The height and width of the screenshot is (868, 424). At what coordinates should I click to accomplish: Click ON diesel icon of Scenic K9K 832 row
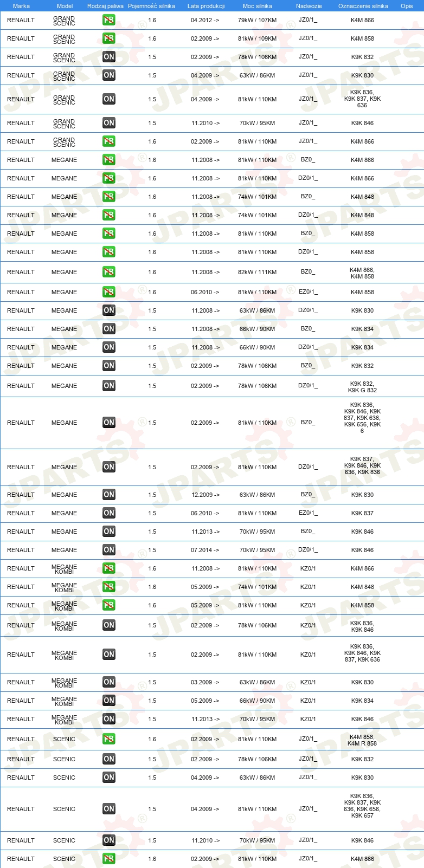coord(109,759)
